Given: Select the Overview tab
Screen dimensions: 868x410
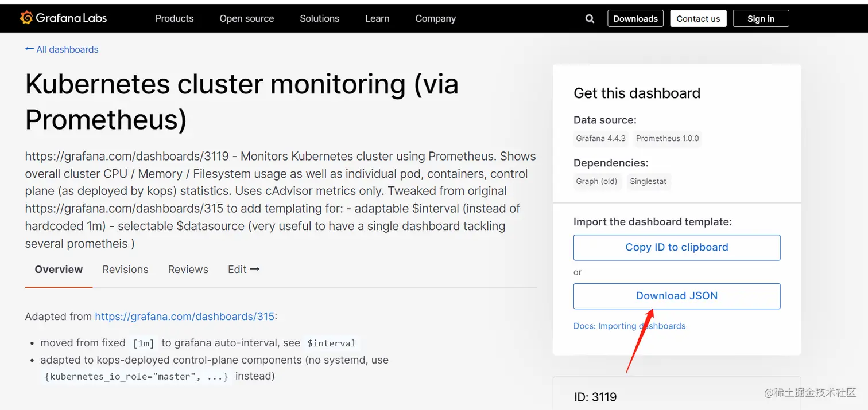Looking at the screenshot, I should click(59, 270).
